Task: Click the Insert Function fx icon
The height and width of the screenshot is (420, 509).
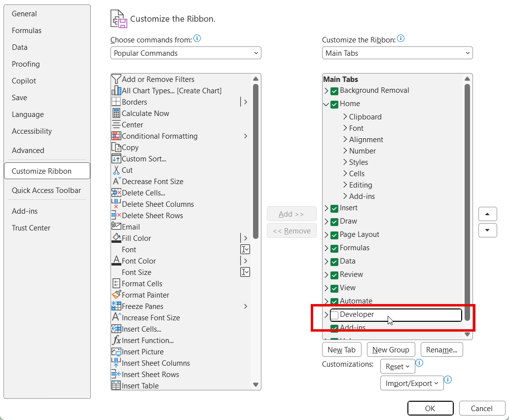Action: tap(116, 341)
